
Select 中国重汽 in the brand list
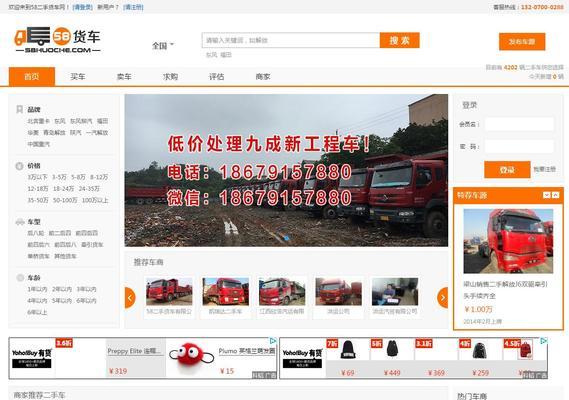(x=38, y=144)
